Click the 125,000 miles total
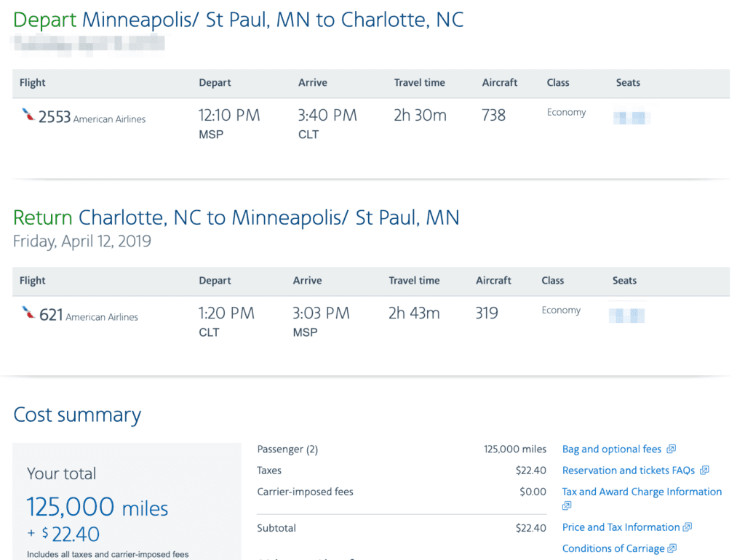 [x=97, y=507]
